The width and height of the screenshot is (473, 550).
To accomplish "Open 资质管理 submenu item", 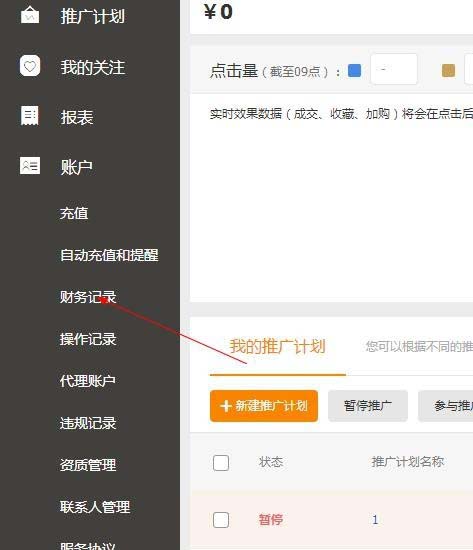I will point(88,465).
